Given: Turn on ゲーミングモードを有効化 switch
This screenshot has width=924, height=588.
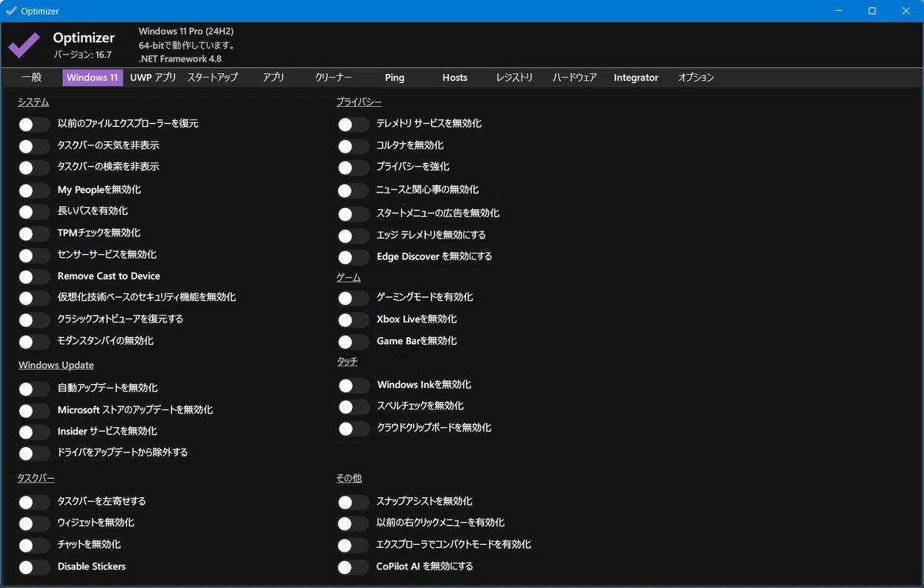Looking at the screenshot, I should 353,298.
